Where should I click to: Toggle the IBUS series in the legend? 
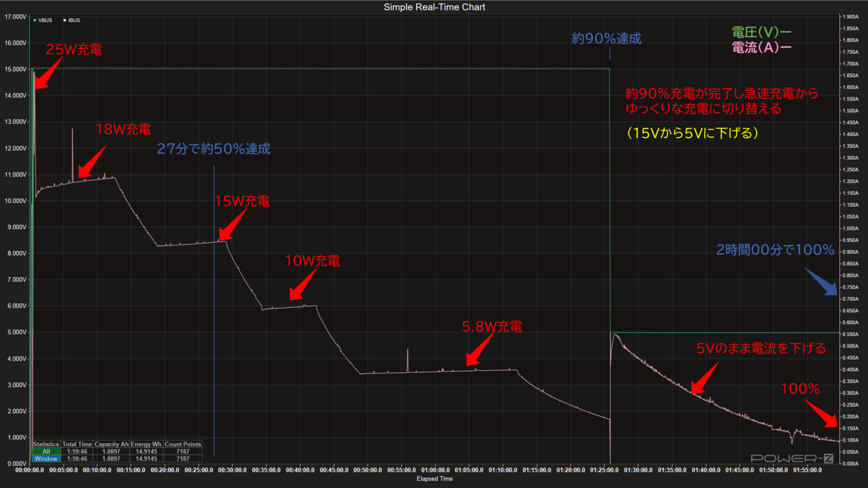[x=74, y=20]
